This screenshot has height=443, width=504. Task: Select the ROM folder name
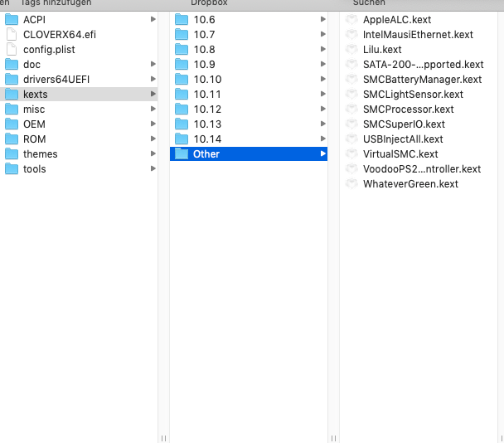tap(34, 139)
